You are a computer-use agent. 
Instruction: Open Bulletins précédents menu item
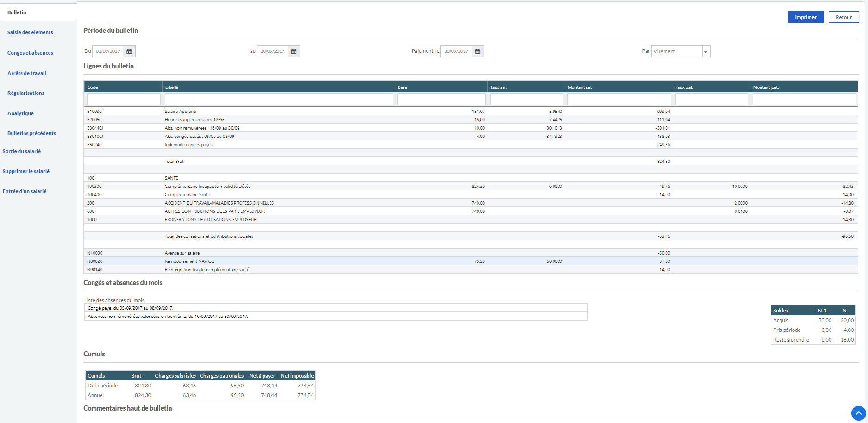coord(31,133)
